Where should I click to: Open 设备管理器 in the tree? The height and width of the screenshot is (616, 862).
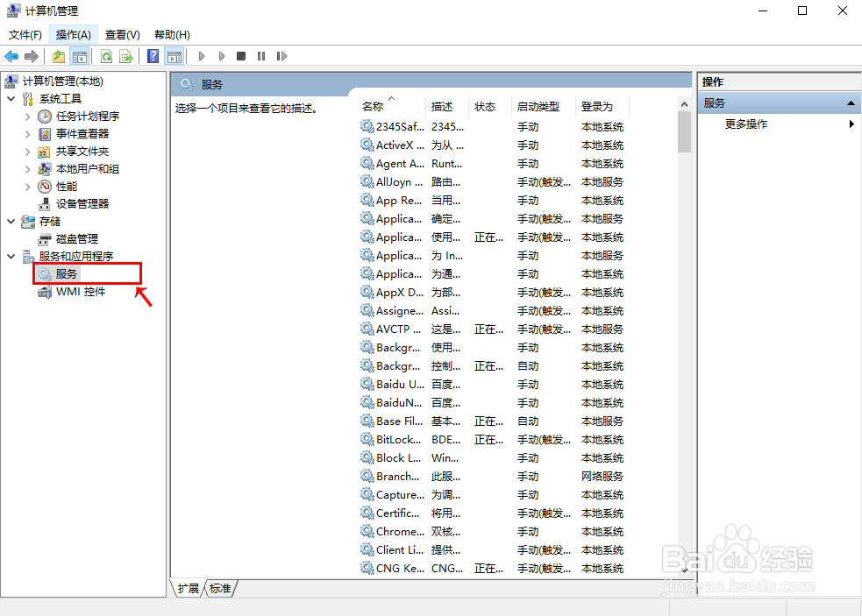point(82,204)
